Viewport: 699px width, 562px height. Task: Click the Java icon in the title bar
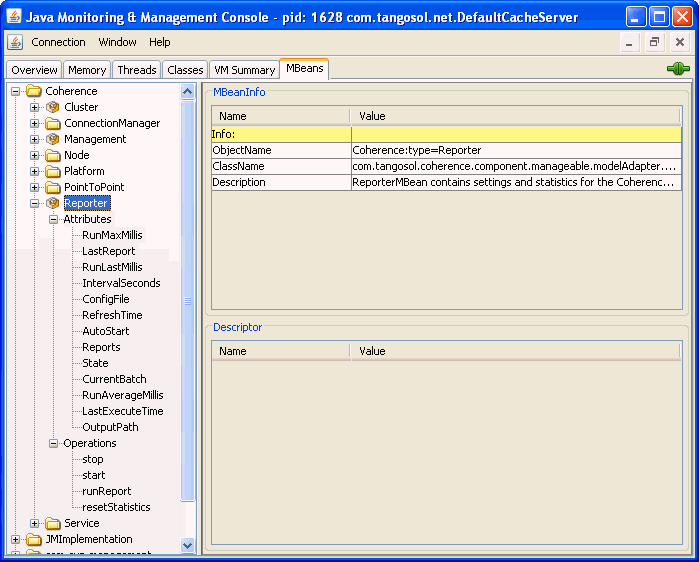pyautogui.click(x=14, y=17)
